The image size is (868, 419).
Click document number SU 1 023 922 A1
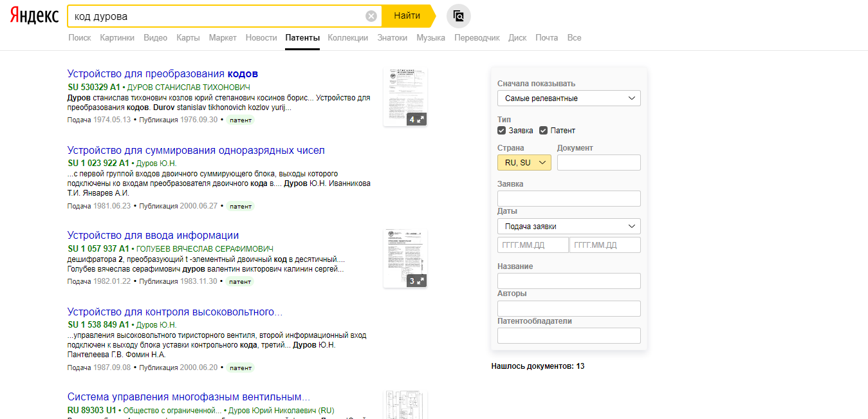[x=98, y=163]
